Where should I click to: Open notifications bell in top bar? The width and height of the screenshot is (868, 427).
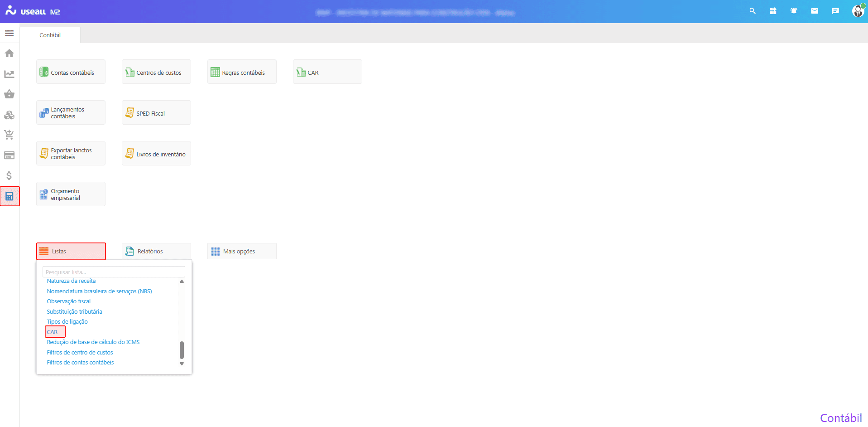point(793,11)
